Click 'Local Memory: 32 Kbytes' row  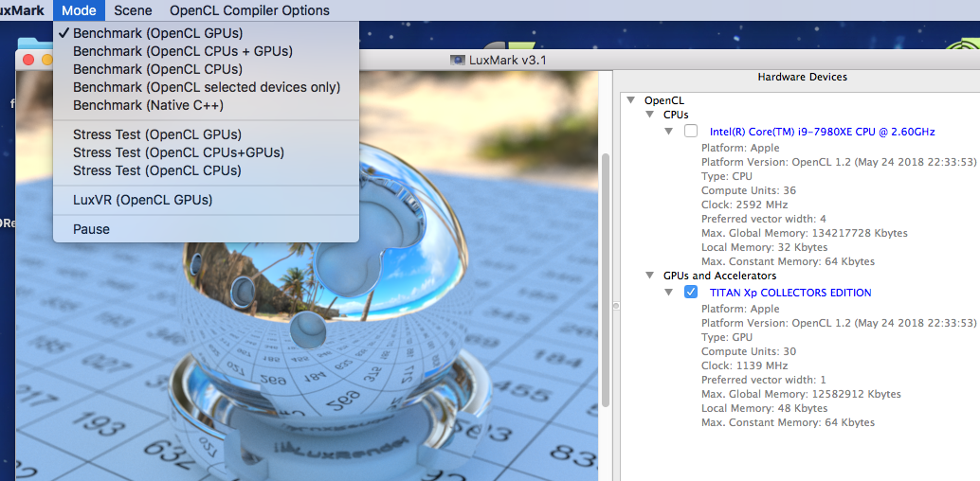click(764, 247)
